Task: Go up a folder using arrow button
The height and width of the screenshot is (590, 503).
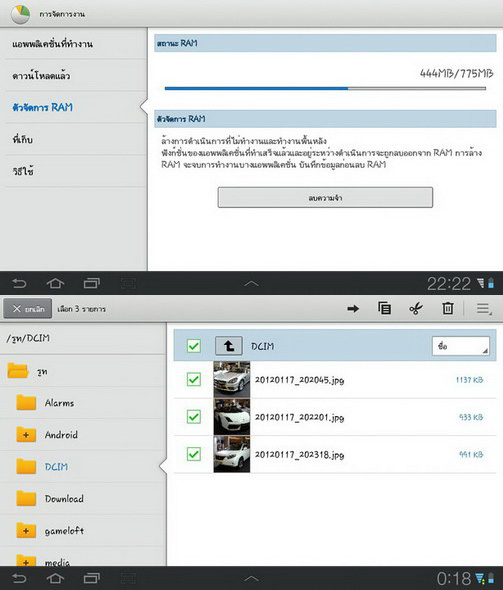Action: 229,345
